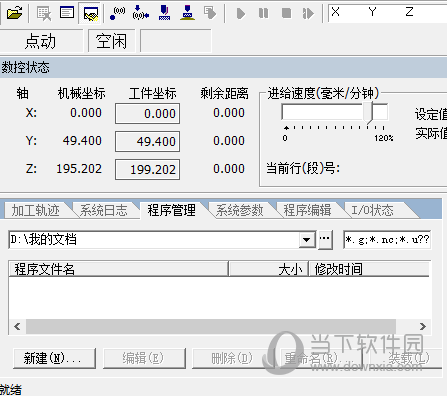Sort by 修改时间 column header
The width and height of the screenshot is (447, 396).
(x=369, y=269)
